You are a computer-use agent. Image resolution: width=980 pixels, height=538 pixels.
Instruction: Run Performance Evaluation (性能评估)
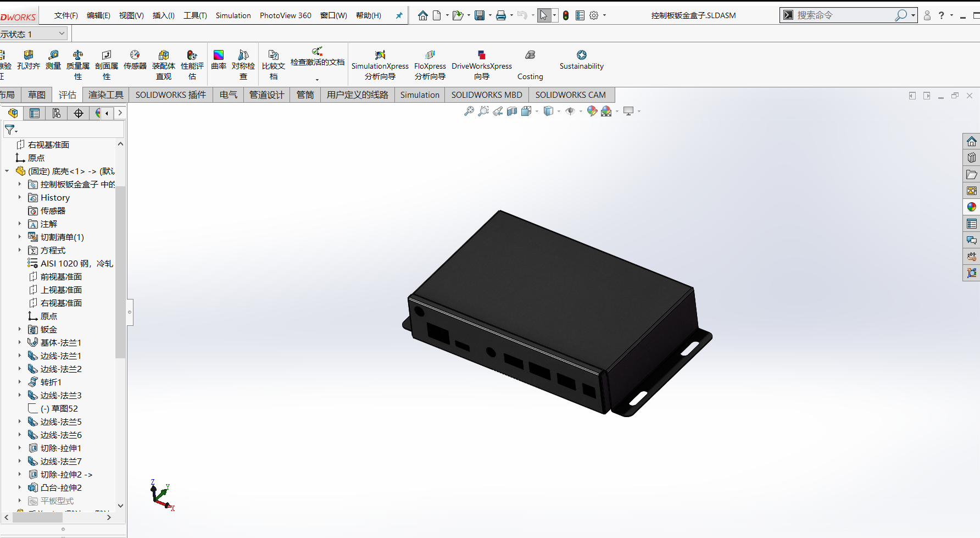pos(192,65)
